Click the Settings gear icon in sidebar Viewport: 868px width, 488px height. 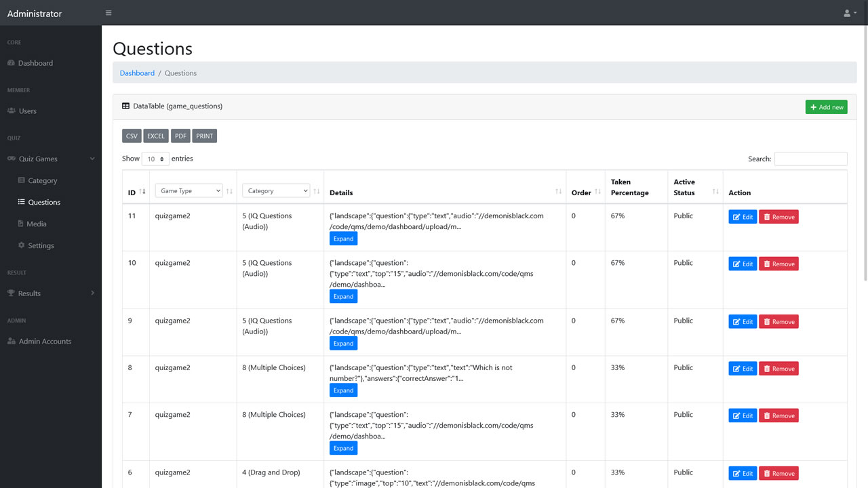click(21, 245)
